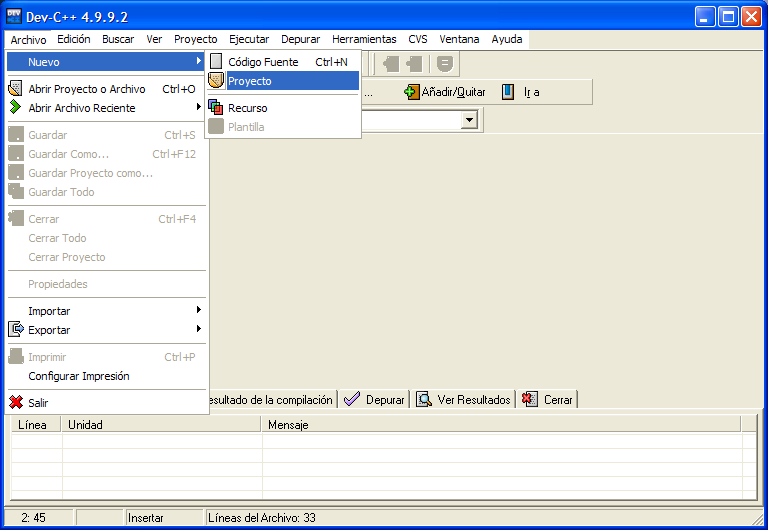Open the Proyecto menu in menu bar
Viewport: 768px width, 530px height.
pyautogui.click(x=195, y=39)
